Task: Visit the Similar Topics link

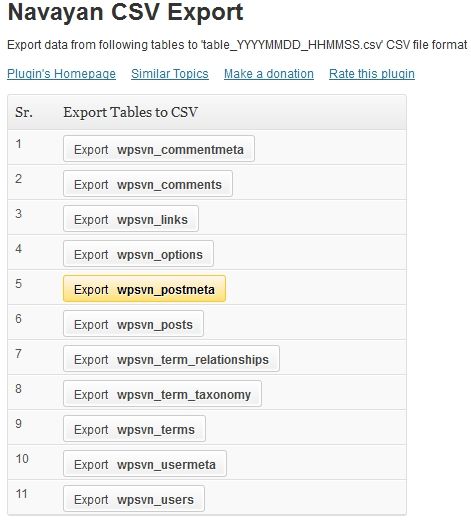Action: [170, 74]
